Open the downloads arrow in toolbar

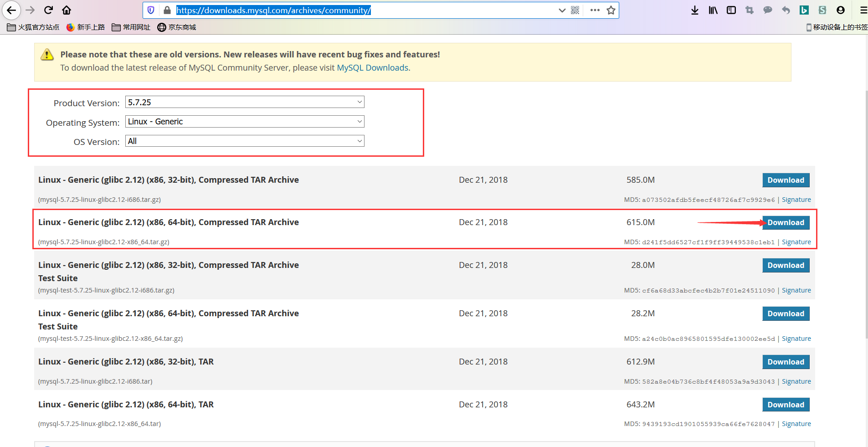click(x=695, y=10)
